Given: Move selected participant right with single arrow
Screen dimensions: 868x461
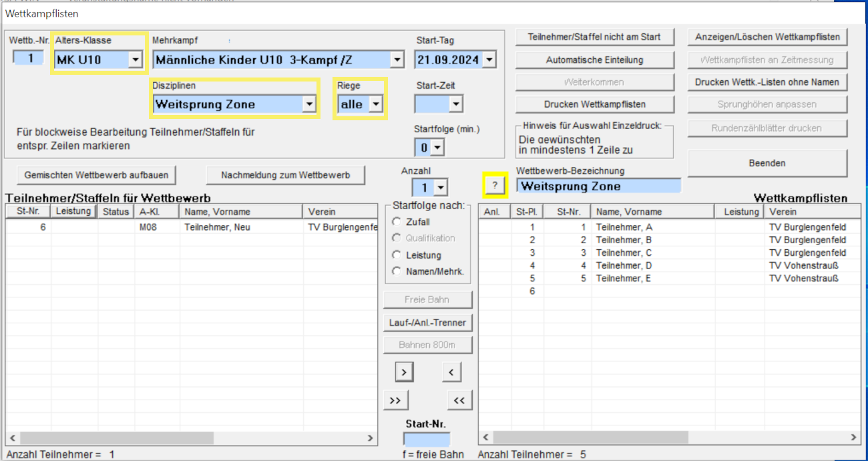Looking at the screenshot, I should point(405,371).
